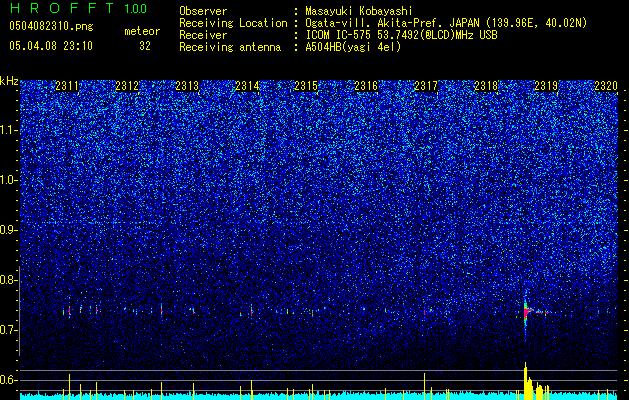Click the 2315 time marker
The height and width of the screenshot is (400, 629).
(x=306, y=85)
